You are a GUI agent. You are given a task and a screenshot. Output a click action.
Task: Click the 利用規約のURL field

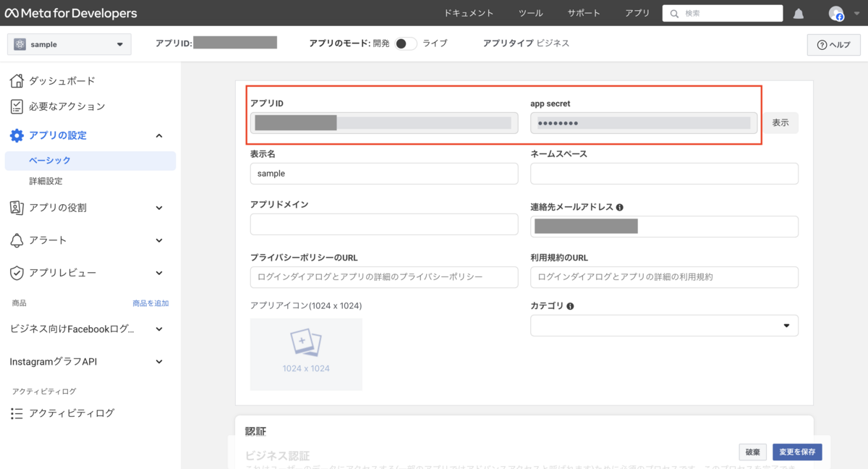(664, 277)
